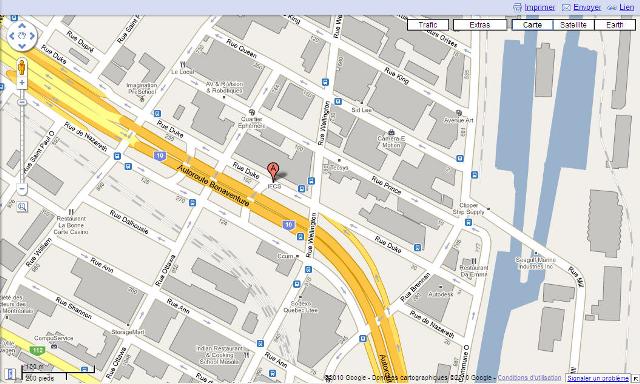Click the Envoyer link
Viewport: 640px width, 384px height.
pyautogui.click(x=587, y=7)
